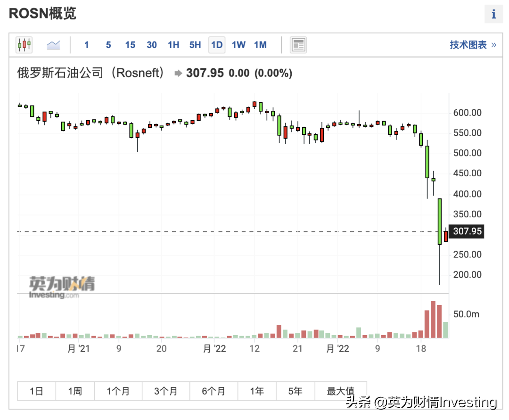The image size is (509, 420).
Task: Select the 1W weekly interval
Action: [x=238, y=45]
